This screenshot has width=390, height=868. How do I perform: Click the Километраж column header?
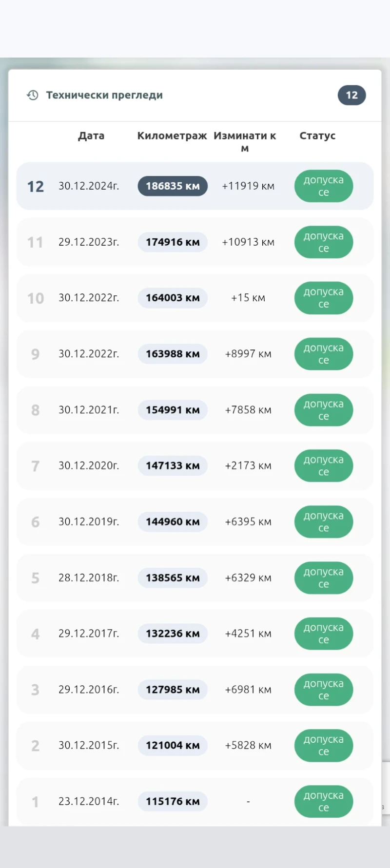tap(172, 136)
